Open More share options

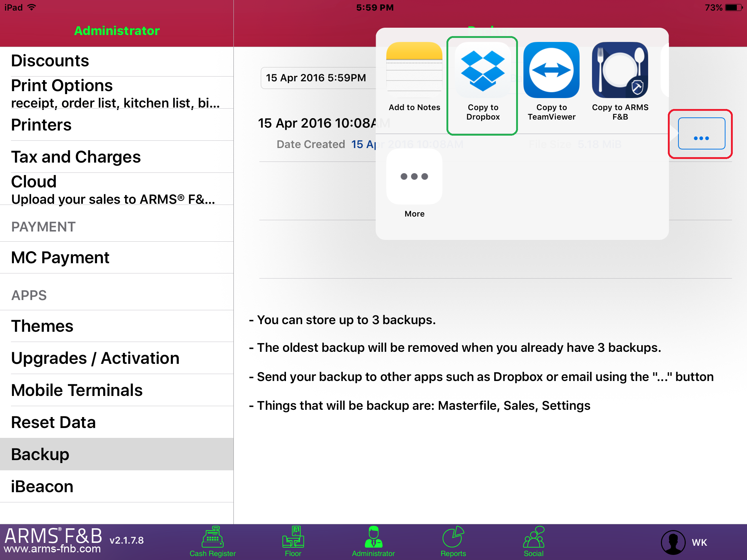(414, 177)
